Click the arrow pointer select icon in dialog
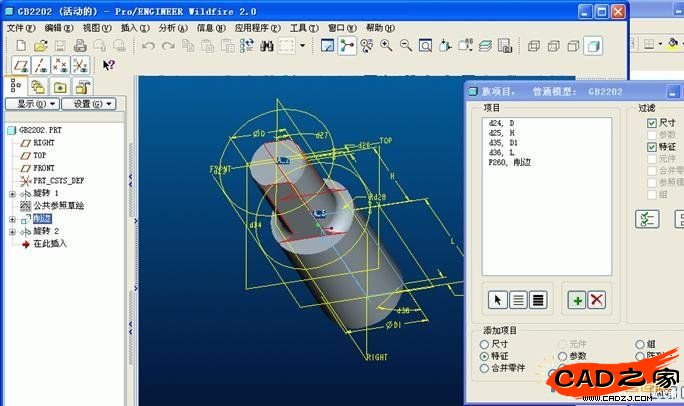 pyautogui.click(x=497, y=299)
